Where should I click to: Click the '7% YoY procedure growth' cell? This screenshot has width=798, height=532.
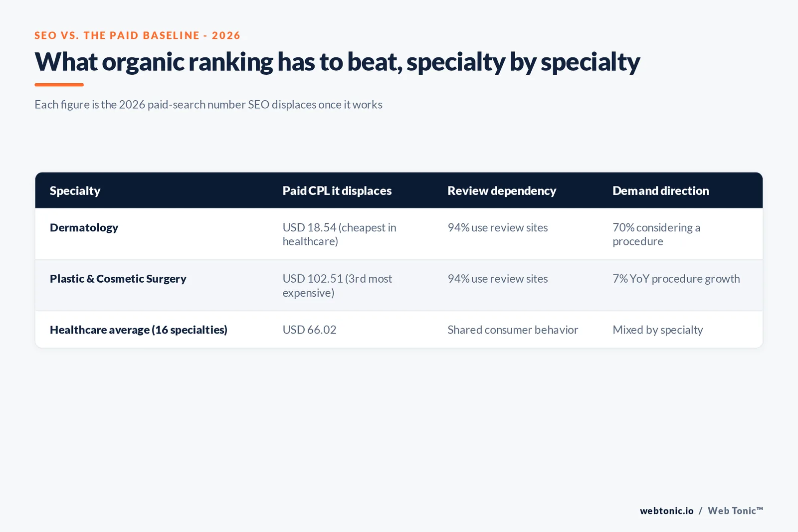pos(676,279)
